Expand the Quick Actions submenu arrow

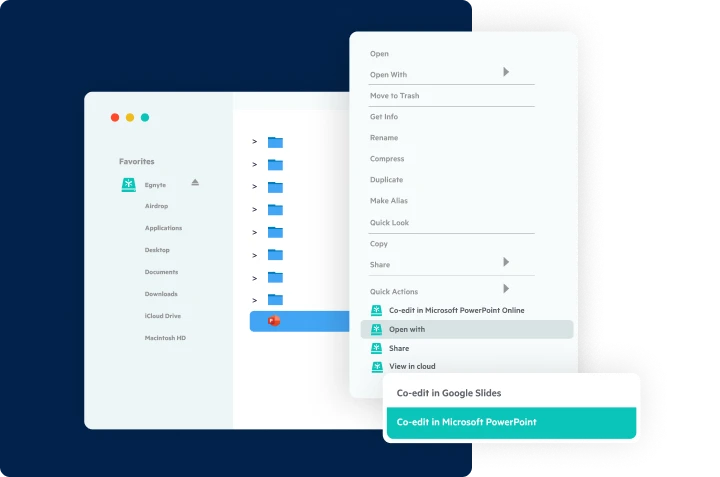pos(506,288)
